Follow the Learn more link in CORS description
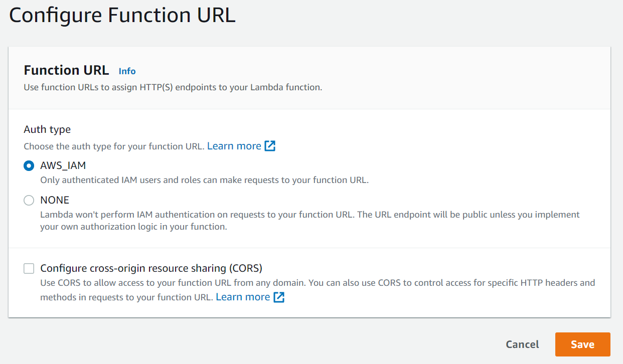The height and width of the screenshot is (364, 623). coord(243,297)
